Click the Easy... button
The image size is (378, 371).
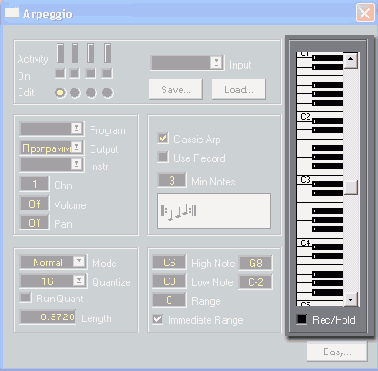337,351
